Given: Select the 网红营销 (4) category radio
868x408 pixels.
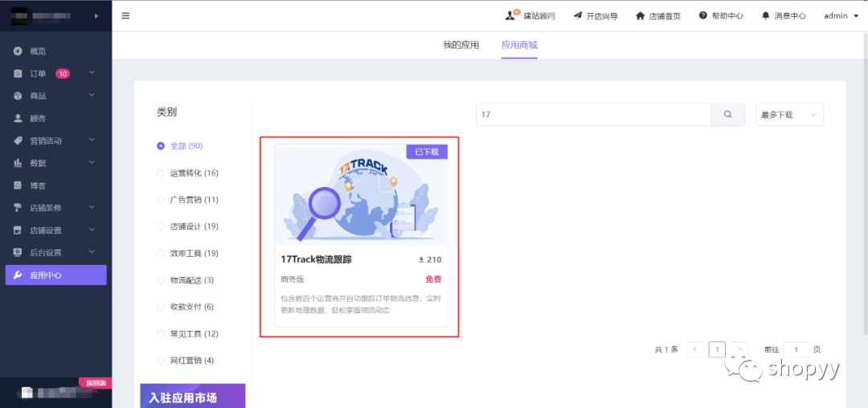Looking at the screenshot, I should click(161, 361).
